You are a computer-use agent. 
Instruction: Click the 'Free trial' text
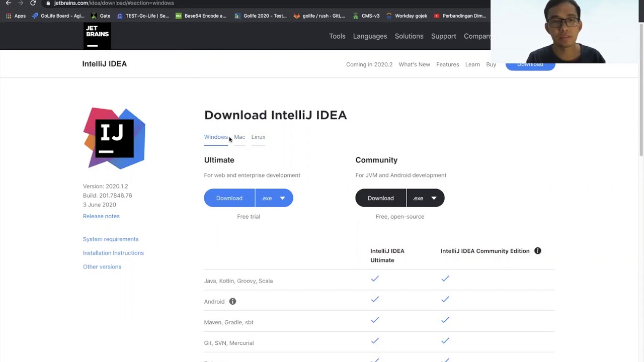[249, 217]
